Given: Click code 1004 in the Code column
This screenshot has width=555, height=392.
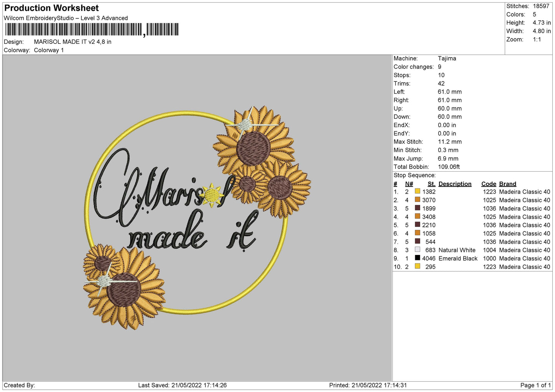Looking at the screenshot, I should tap(490, 250).
